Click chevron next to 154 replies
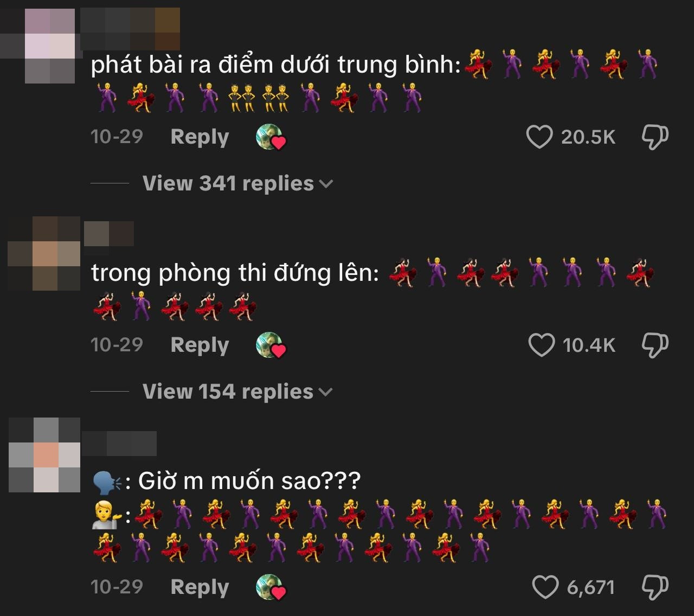 326,392
